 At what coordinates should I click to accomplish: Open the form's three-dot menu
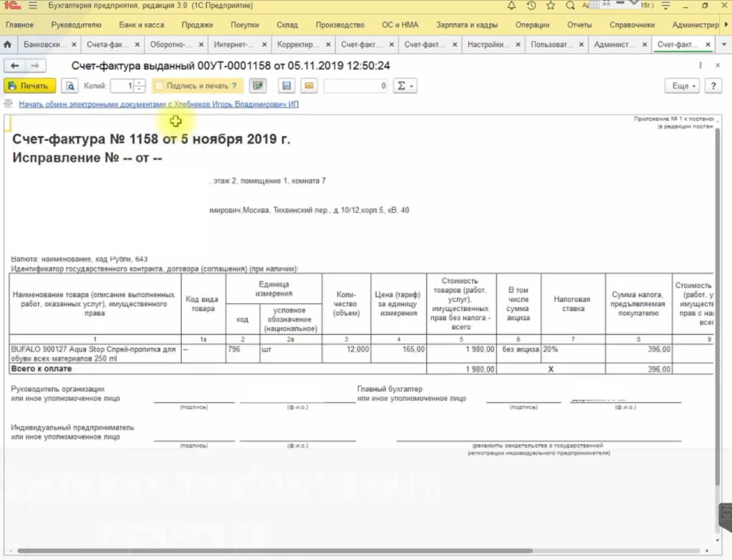(x=700, y=65)
